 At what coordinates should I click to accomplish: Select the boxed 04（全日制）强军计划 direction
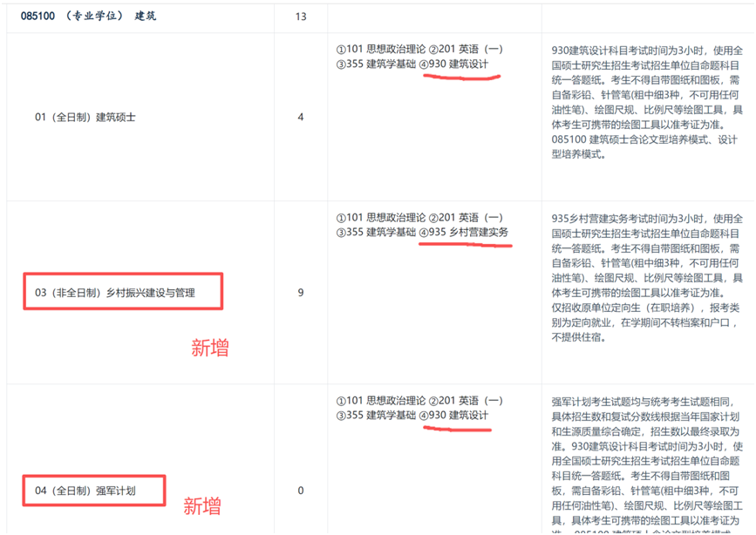pos(92,491)
